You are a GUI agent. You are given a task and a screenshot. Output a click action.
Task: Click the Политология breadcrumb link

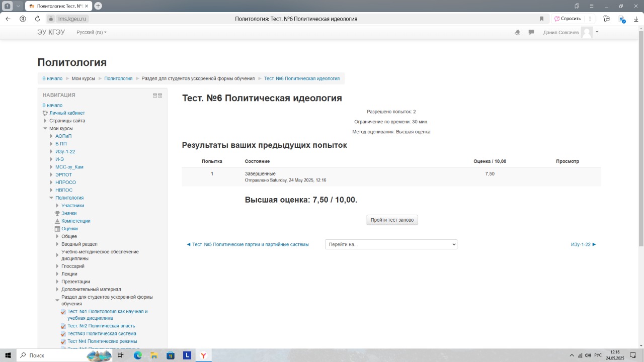click(118, 78)
